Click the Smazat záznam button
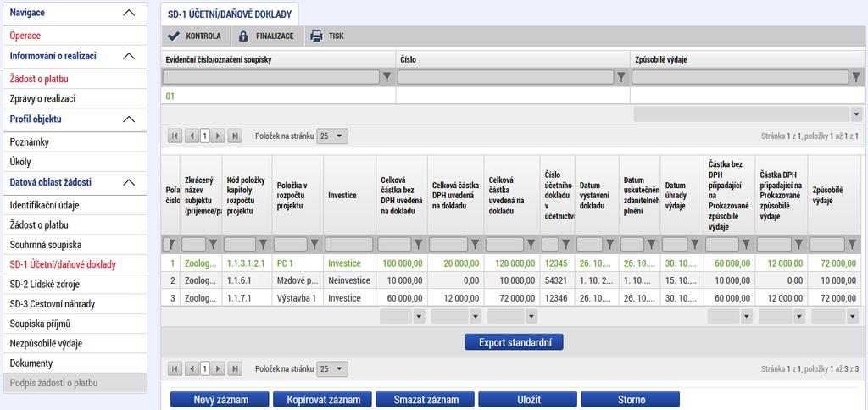Image resolution: width=868 pixels, height=410 pixels. [x=426, y=400]
